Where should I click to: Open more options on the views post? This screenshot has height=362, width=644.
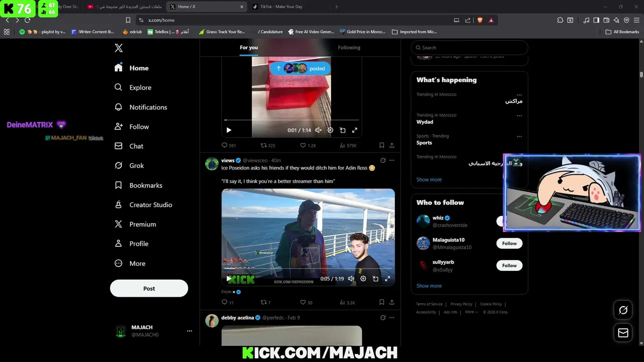(x=392, y=160)
